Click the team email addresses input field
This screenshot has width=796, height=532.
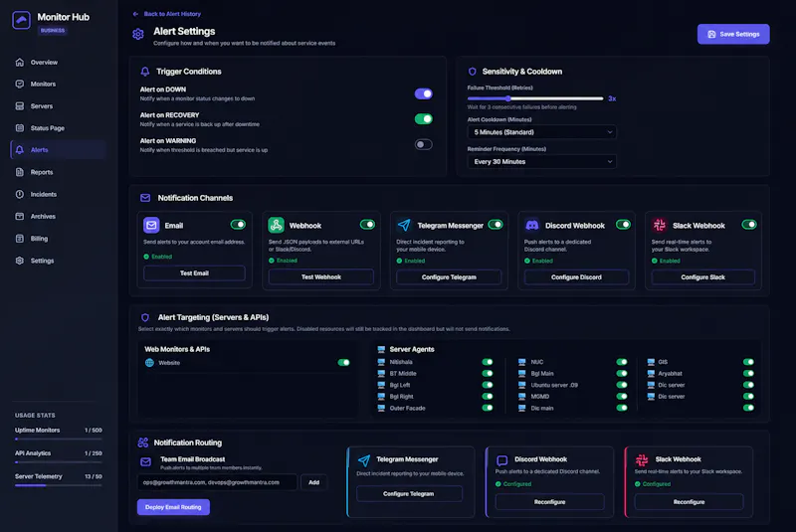pos(217,482)
